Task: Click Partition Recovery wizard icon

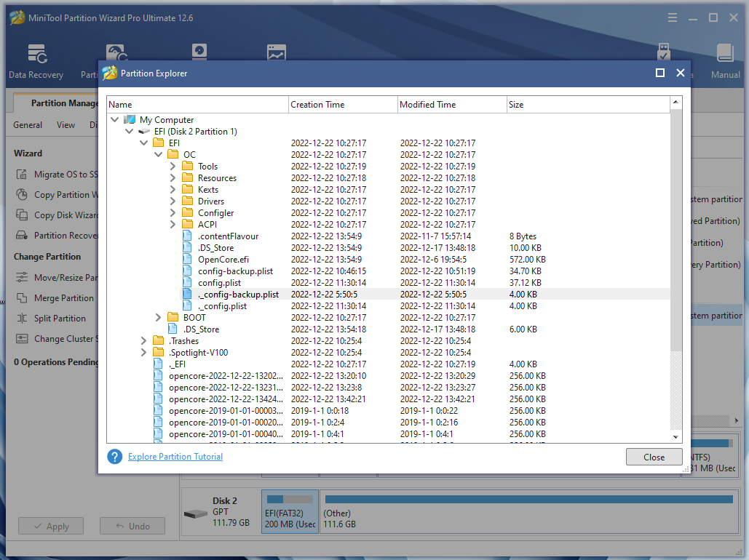Action: point(22,235)
